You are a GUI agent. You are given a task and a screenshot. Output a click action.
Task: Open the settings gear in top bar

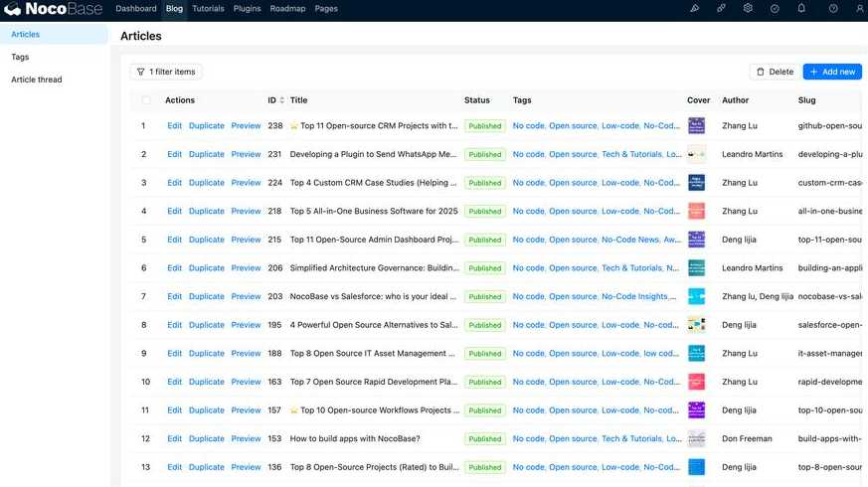click(x=748, y=8)
